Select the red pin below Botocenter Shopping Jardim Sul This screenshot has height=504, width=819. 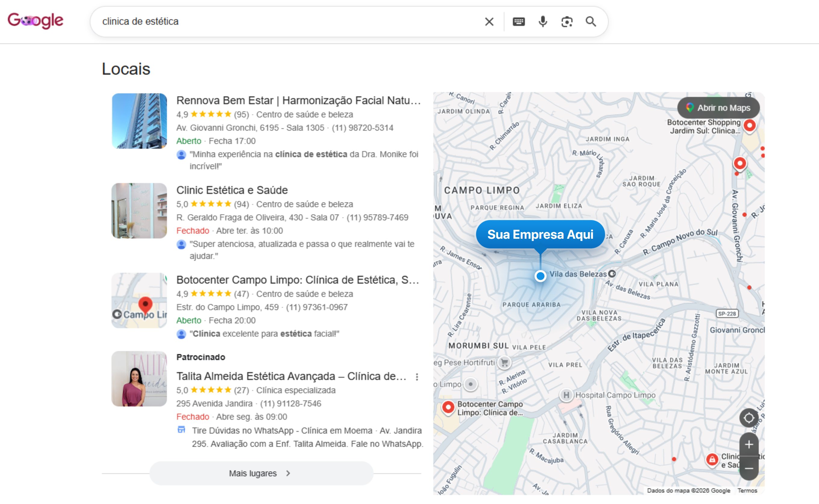pos(740,164)
